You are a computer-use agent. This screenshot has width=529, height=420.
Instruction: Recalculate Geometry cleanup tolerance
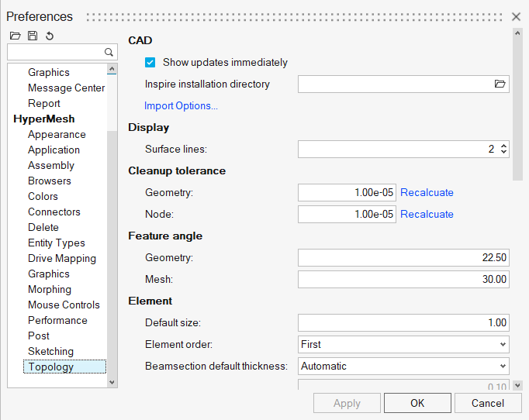(x=427, y=192)
